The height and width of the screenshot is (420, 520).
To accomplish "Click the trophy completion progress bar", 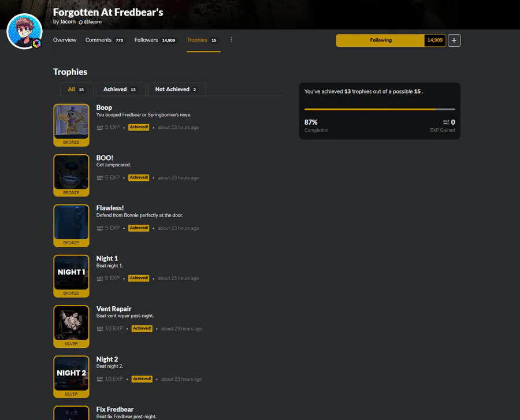I will pos(380,109).
